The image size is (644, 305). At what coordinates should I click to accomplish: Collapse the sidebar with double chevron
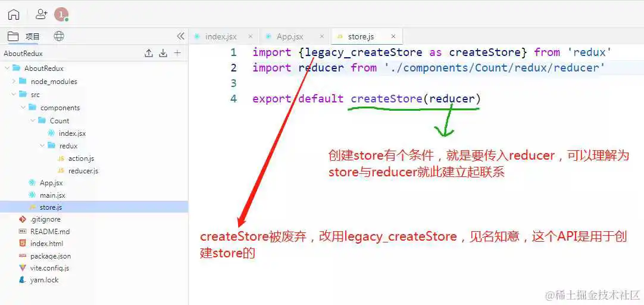[x=180, y=36]
